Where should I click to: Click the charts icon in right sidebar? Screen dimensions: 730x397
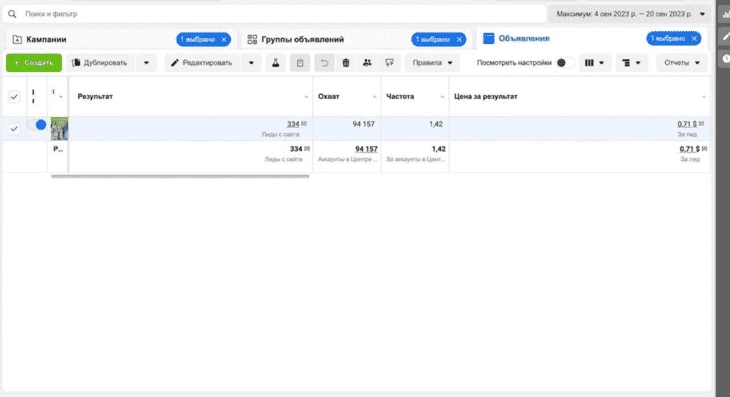[x=725, y=14]
